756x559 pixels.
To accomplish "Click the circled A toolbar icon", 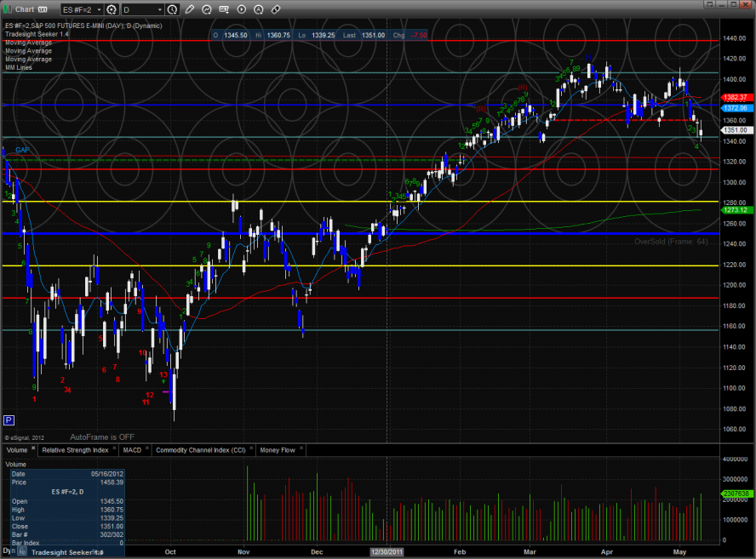I will click(259, 9).
